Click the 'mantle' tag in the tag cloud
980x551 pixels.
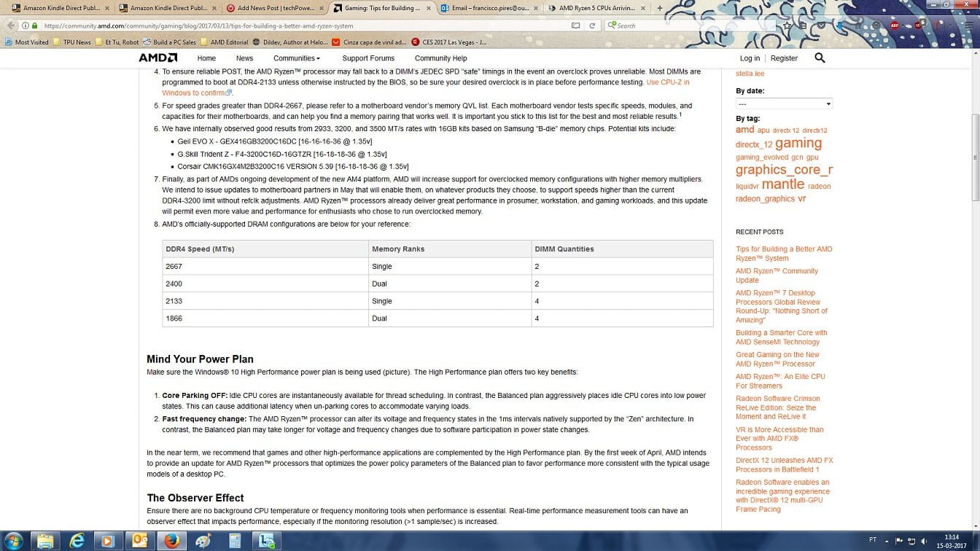tap(782, 184)
